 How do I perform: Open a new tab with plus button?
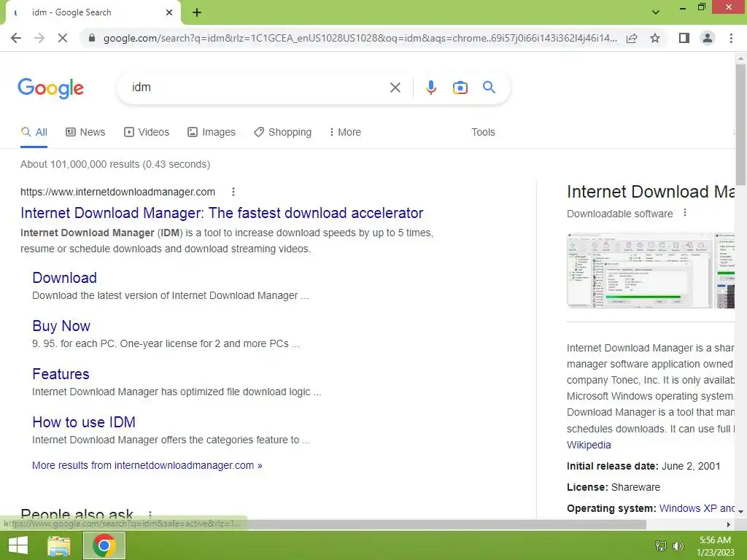point(197,13)
